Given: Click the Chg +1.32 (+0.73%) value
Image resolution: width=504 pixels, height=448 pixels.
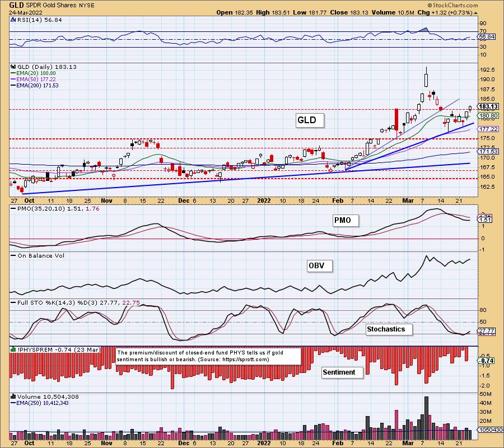Looking at the screenshot, I should 445,12.
